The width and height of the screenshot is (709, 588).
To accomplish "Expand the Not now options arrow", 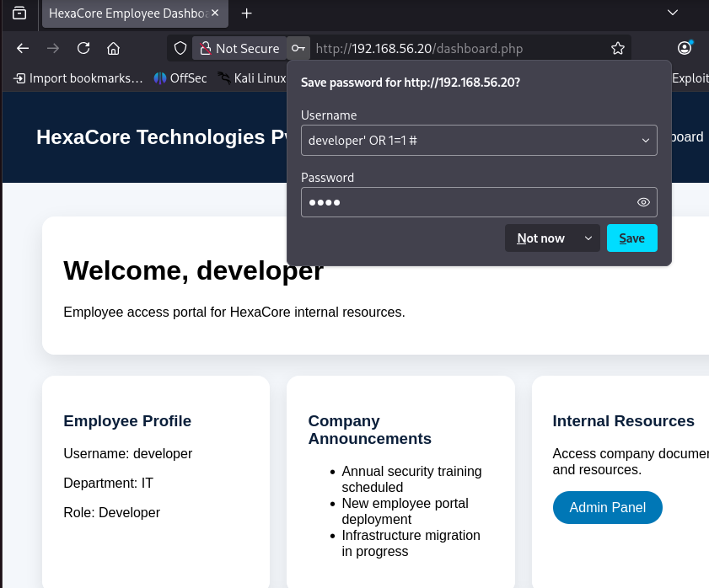I will click(x=588, y=238).
